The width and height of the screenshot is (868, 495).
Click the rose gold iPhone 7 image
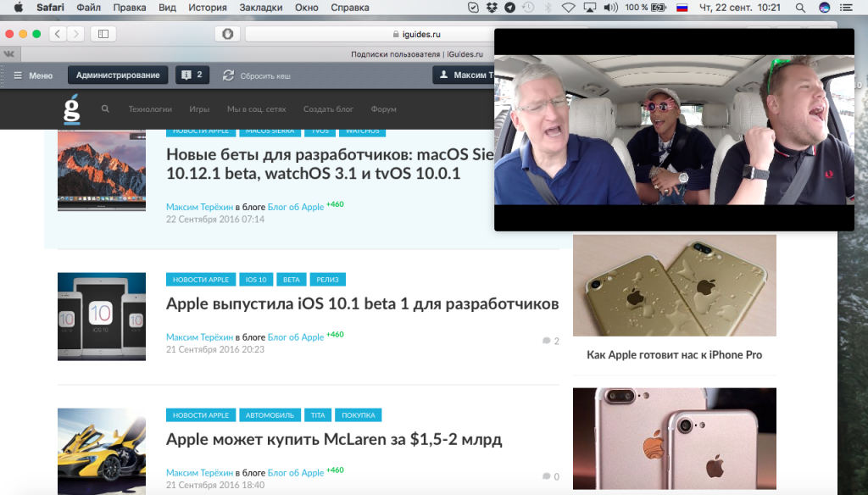click(x=674, y=438)
